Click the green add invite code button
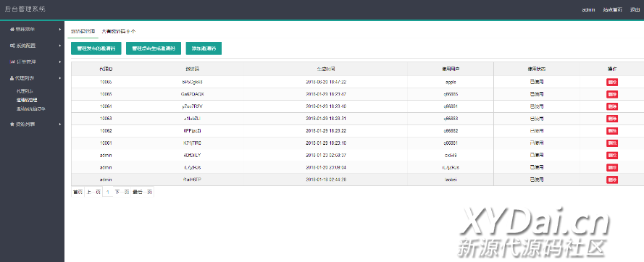Screen dimensions: 644x262 pyautogui.click(x=204, y=48)
